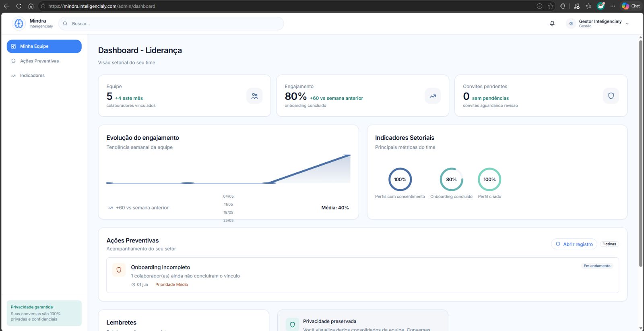Open Indicadores in the sidebar
Screen dimensions: 644x331
tap(32, 76)
